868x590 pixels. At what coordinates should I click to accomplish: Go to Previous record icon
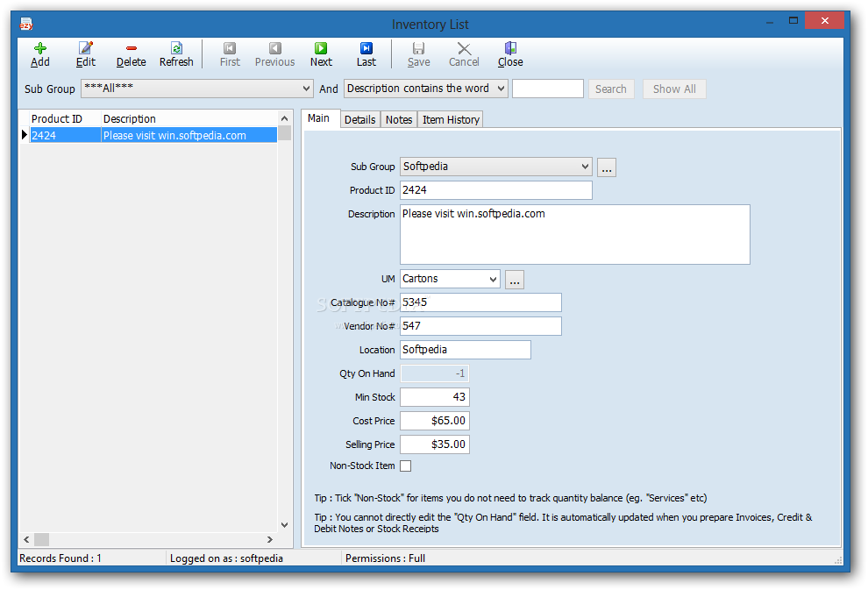(275, 48)
